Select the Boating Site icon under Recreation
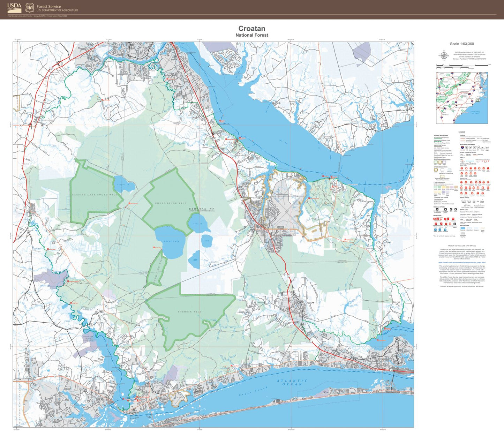The width and height of the screenshot is (504, 437). click(446, 224)
